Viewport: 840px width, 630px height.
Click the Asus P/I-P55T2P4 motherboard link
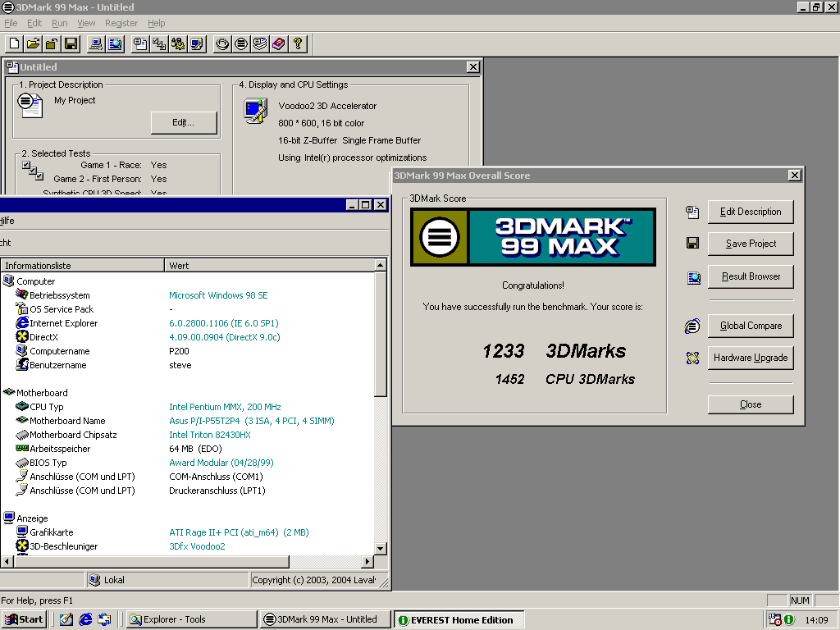click(x=252, y=421)
